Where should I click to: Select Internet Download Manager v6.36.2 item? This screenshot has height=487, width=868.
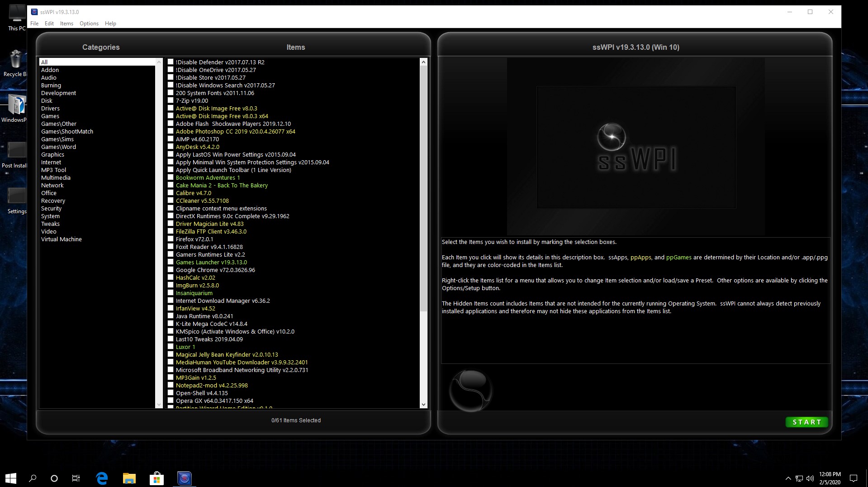click(x=223, y=301)
